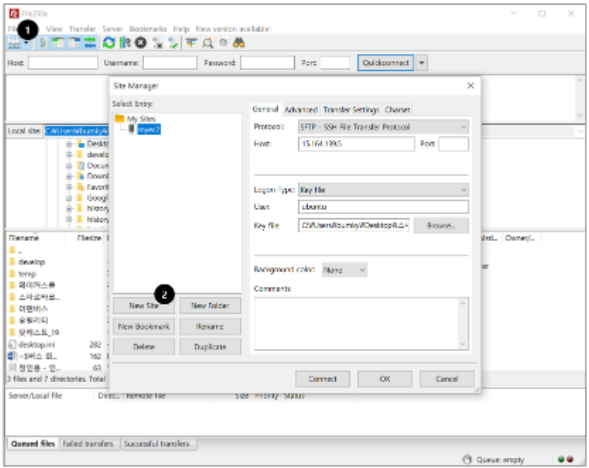Open the Background color dropdown
Screen dimensions: 589x468
pyautogui.click(x=344, y=270)
